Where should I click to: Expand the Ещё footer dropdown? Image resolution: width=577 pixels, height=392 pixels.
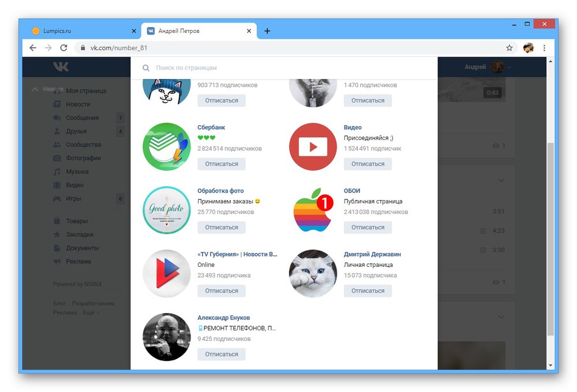pos(92,312)
